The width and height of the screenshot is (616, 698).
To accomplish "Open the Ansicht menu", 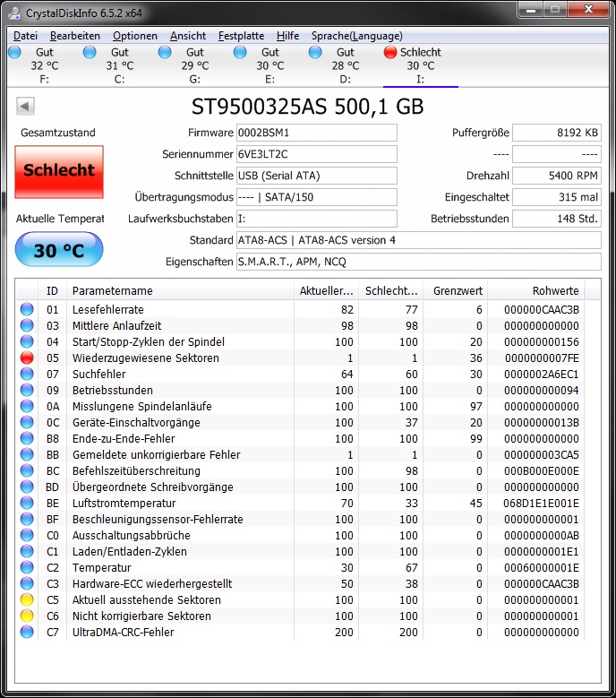I will 188,36.
